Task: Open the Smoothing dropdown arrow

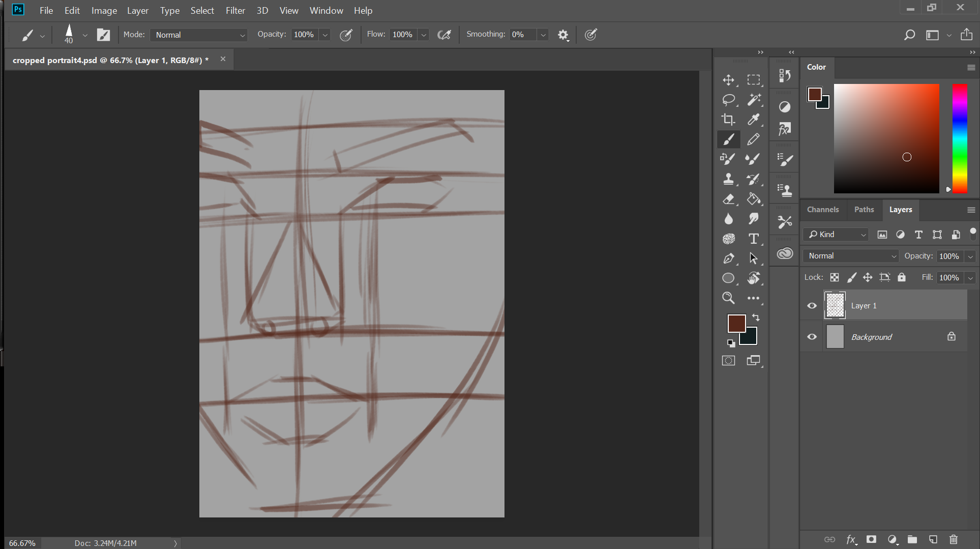Action: (x=543, y=35)
